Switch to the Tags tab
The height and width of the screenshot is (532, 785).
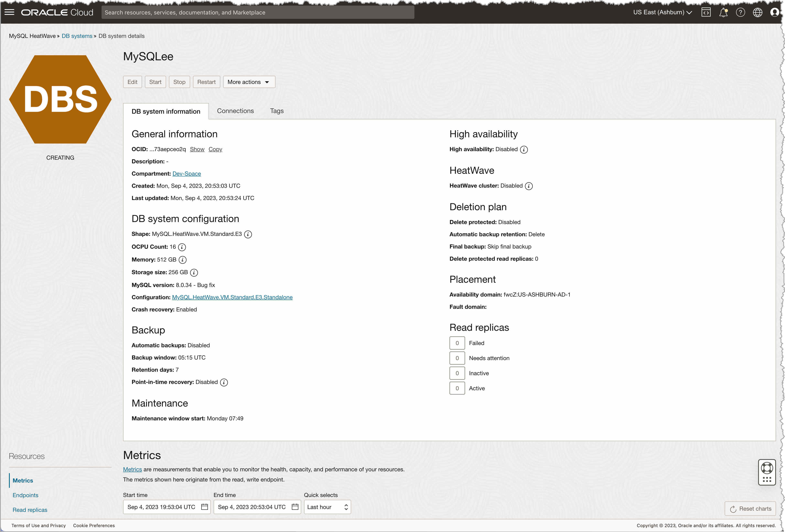(277, 111)
